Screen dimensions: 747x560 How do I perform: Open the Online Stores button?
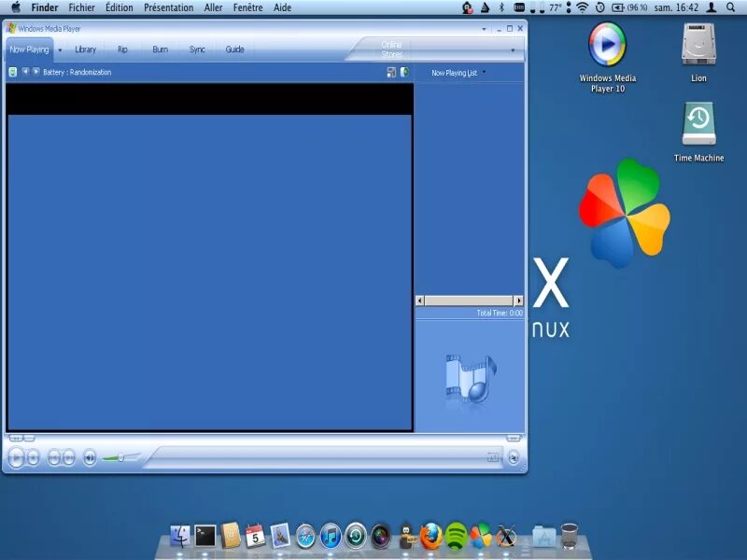(x=391, y=49)
